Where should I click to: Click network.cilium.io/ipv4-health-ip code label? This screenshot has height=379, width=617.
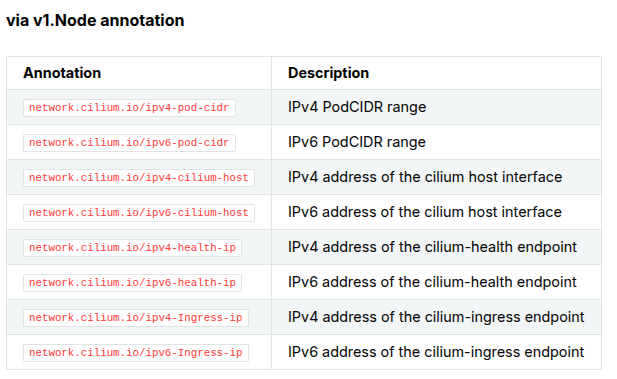[x=132, y=248]
